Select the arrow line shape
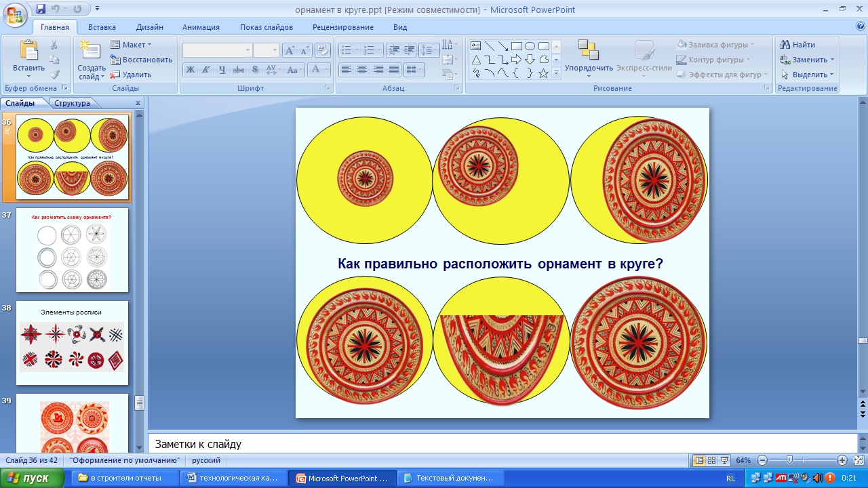 tap(503, 46)
